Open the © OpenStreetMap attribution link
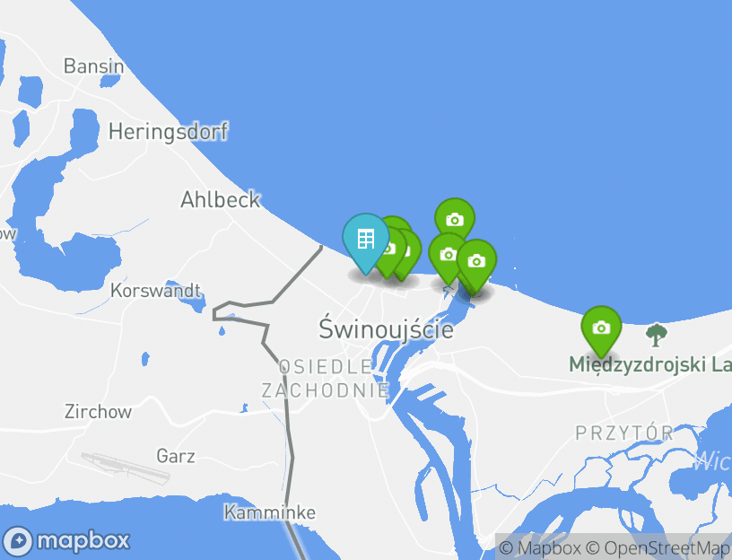 (x=658, y=547)
